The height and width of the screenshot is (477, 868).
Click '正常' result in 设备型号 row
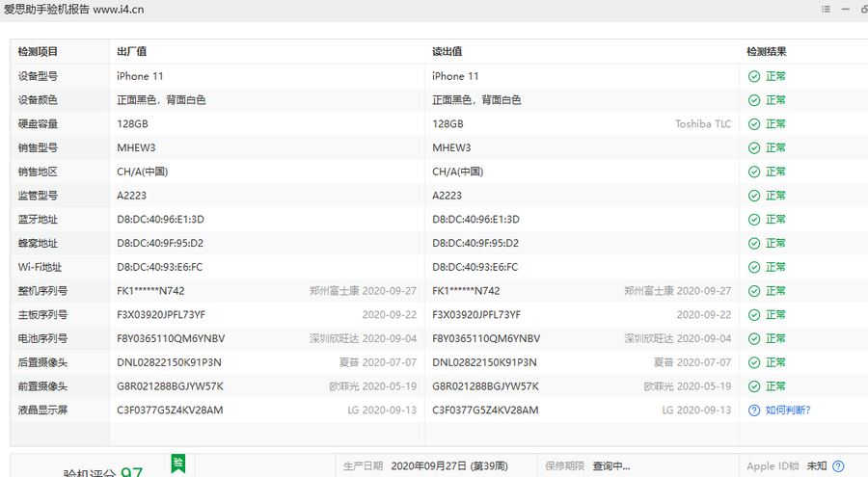(x=775, y=76)
